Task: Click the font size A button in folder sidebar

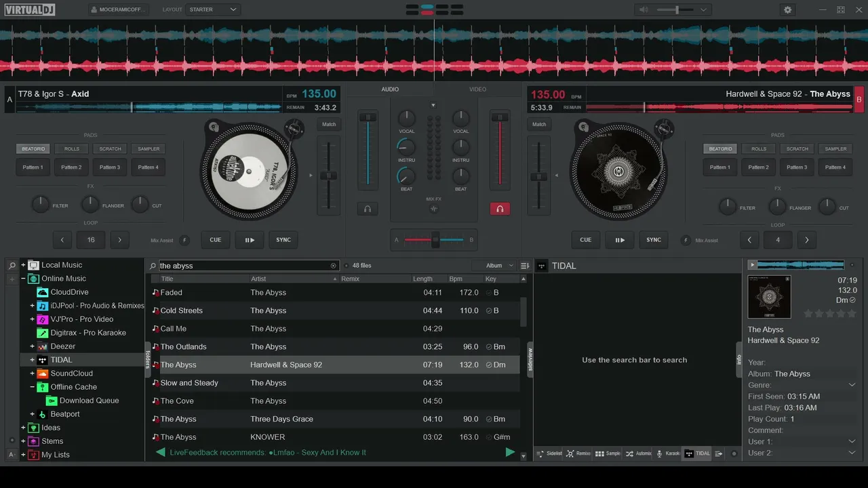Action: [x=12, y=454]
